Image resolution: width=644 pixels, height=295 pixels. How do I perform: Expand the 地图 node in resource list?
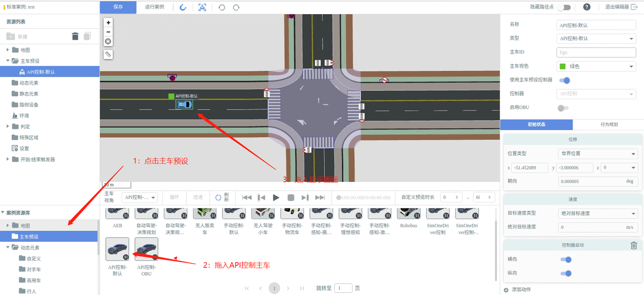(8, 50)
